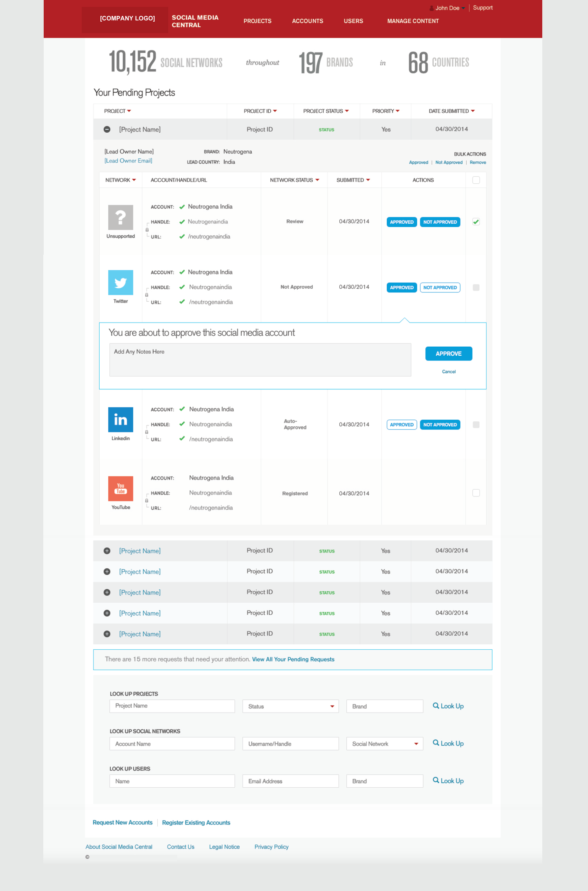Sort by Project column arrow
Image resolution: width=588 pixels, height=891 pixels.
pos(129,111)
